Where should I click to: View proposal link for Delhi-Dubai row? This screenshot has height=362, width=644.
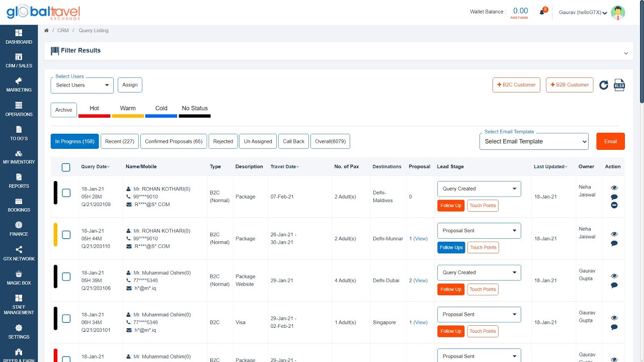coord(420,281)
